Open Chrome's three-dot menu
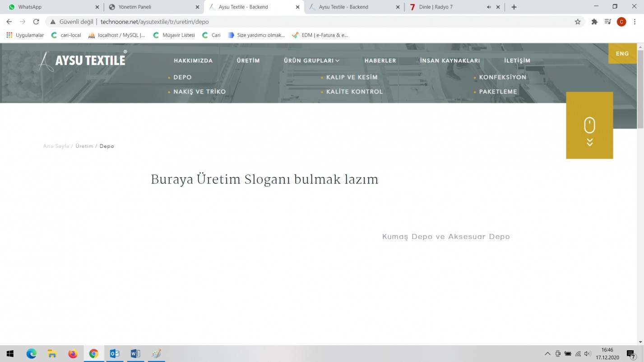Screen dimensions: 644x362 click(635, 22)
